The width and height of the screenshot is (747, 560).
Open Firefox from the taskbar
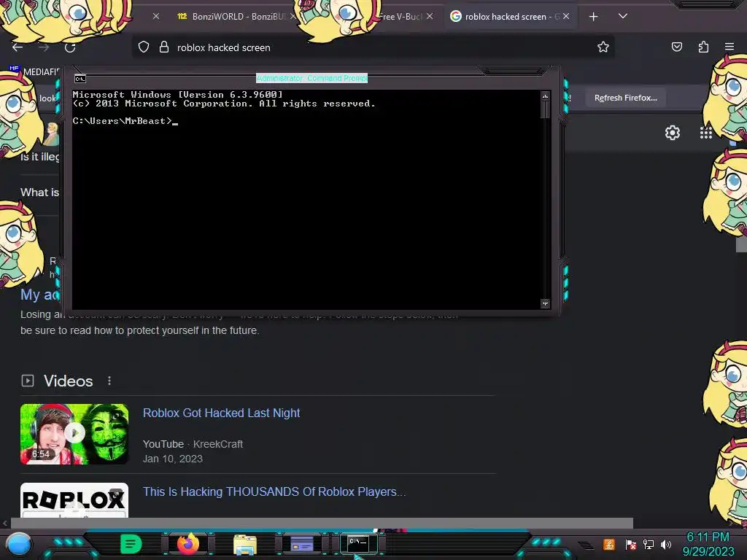[188, 544]
